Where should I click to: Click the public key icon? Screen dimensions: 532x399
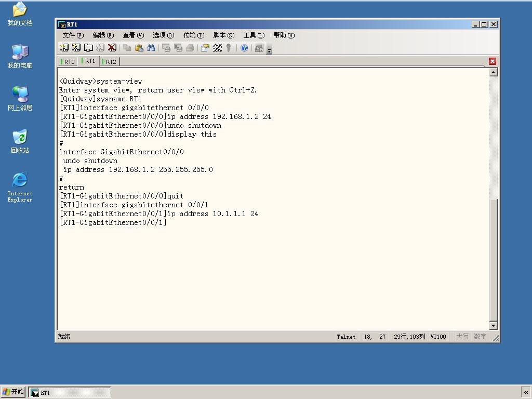pos(229,48)
